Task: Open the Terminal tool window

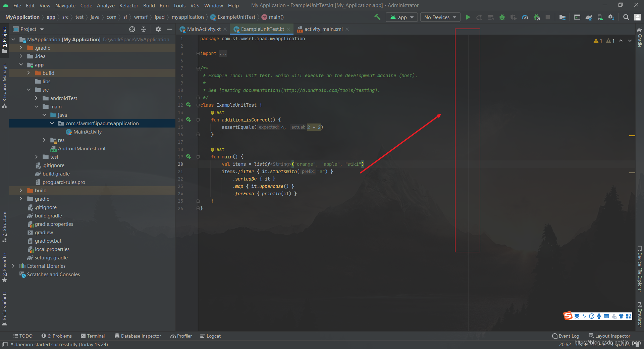Action: [x=93, y=336]
